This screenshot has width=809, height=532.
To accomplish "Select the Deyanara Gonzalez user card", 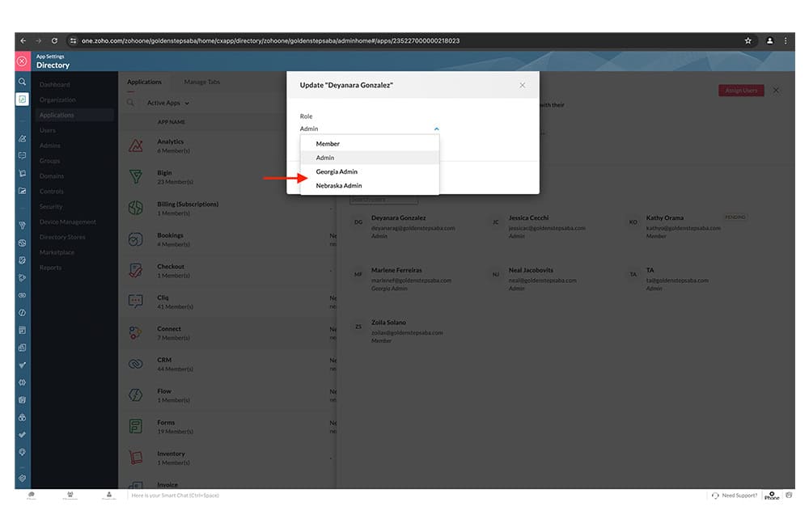I will (x=403, y=227).
